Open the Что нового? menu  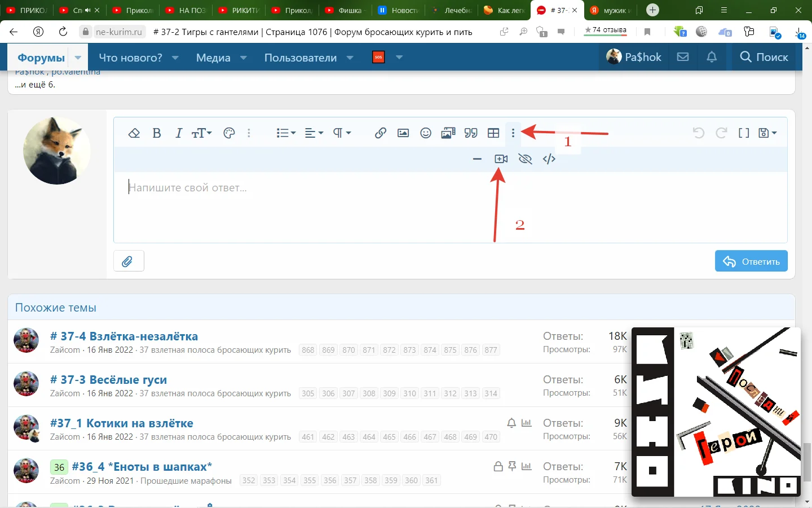click(x=131, y=58)
